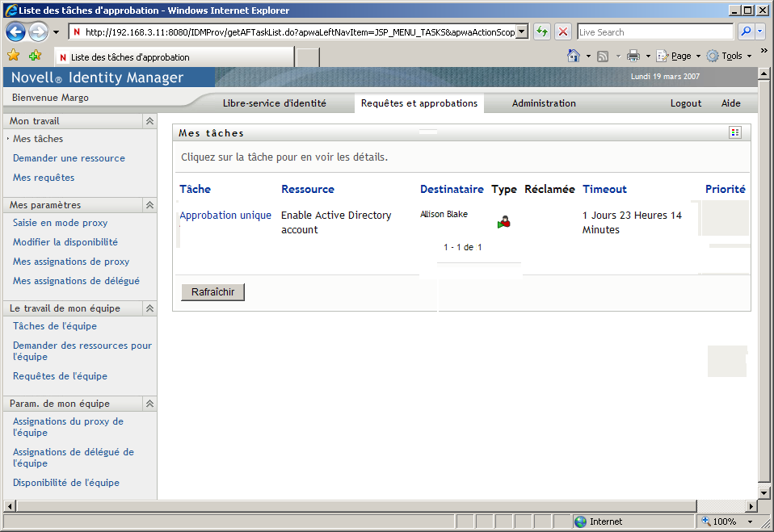Screen dimensions: 774x532
Task: Click Tâches de l'équipe link
Action: [x=55, y=326]
